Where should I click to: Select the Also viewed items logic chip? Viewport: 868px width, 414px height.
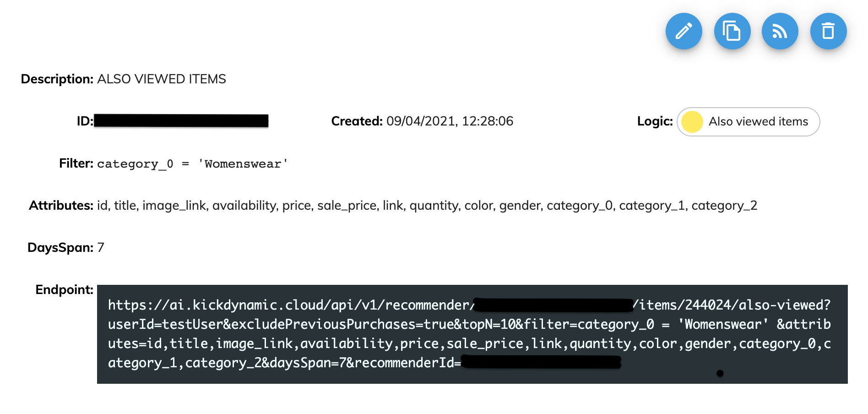point(748,122)
